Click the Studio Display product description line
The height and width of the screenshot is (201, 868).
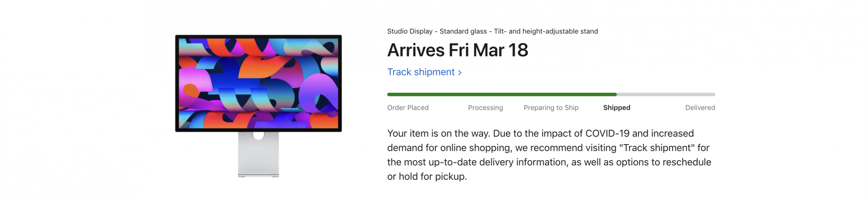(x=492, y=31)
